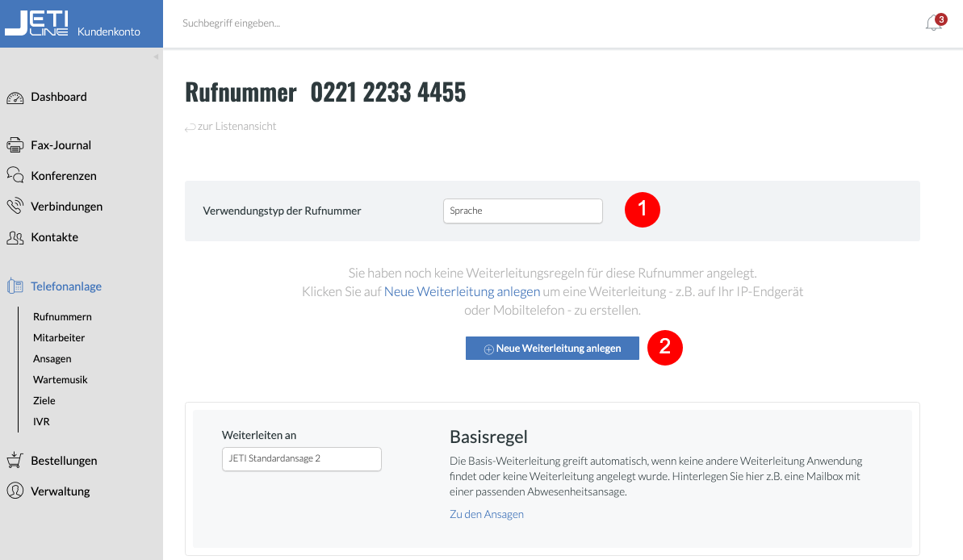
Task: Click the JETI Line logo
Action: click(x=37, y=23)
